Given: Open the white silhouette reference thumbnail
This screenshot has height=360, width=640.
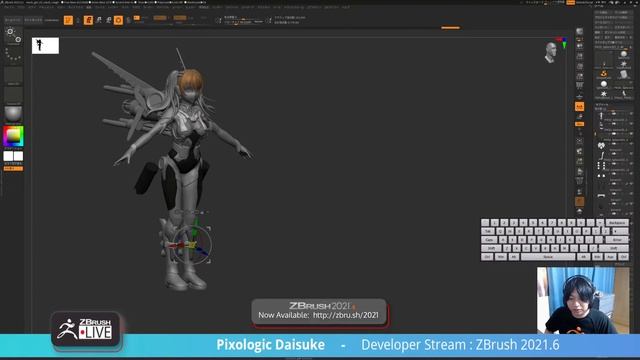Looking at the screenshot, I should (45, 45).
